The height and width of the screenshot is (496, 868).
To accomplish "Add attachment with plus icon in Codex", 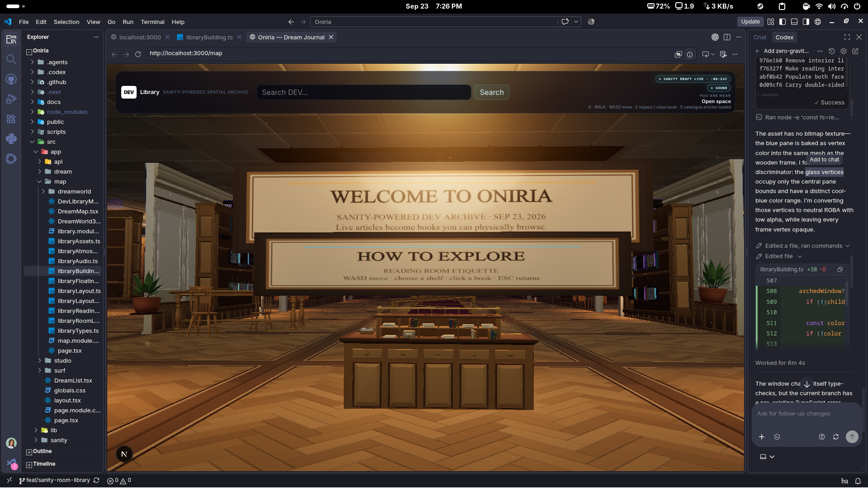I will tap(762, 437).
